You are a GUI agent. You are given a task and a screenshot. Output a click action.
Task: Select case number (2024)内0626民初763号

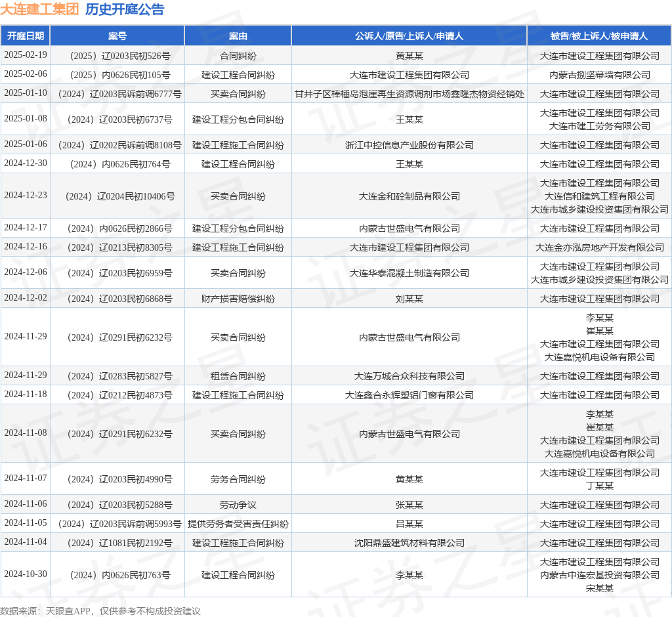[120, 575]
